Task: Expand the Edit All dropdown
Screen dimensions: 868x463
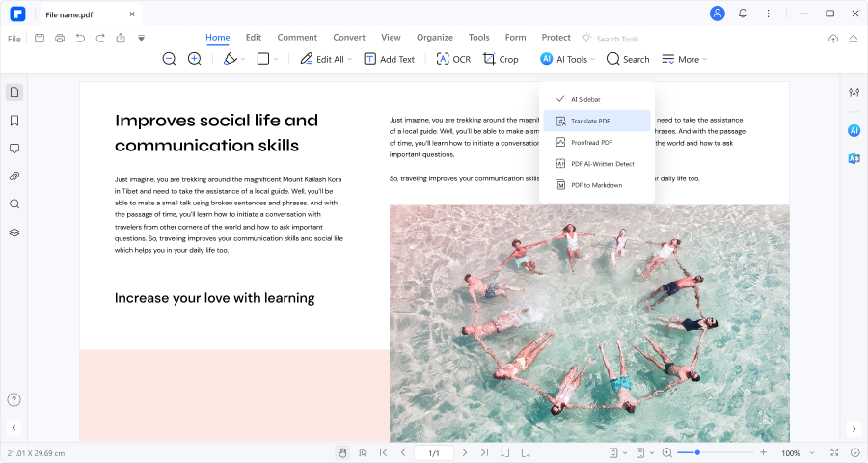Action: (351, 59)
